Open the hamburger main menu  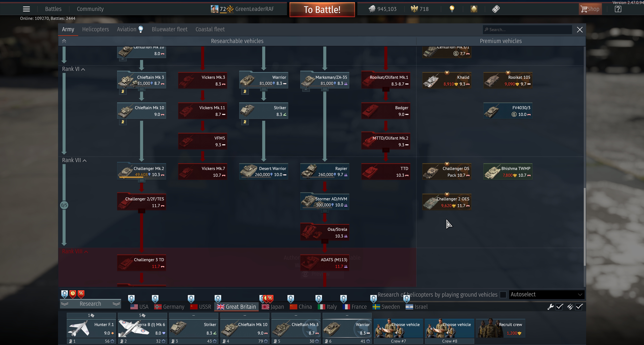tap(26, 9)
